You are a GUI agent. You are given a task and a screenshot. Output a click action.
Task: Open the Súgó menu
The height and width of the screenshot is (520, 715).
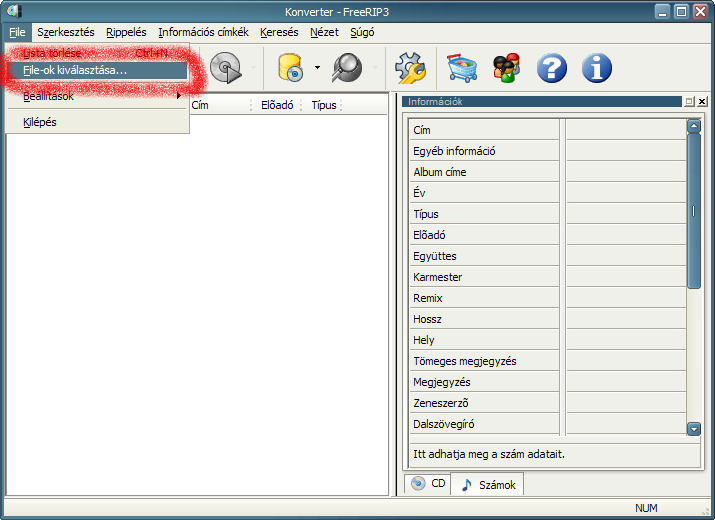click(362, 32)
